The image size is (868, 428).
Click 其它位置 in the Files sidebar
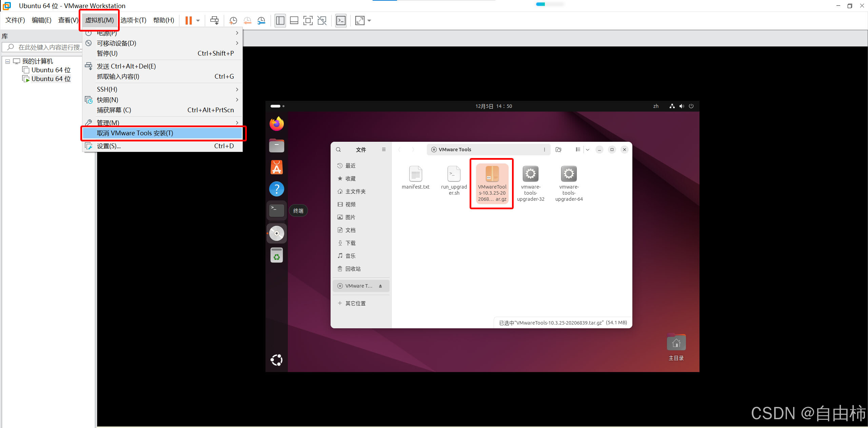click(355, 303)
